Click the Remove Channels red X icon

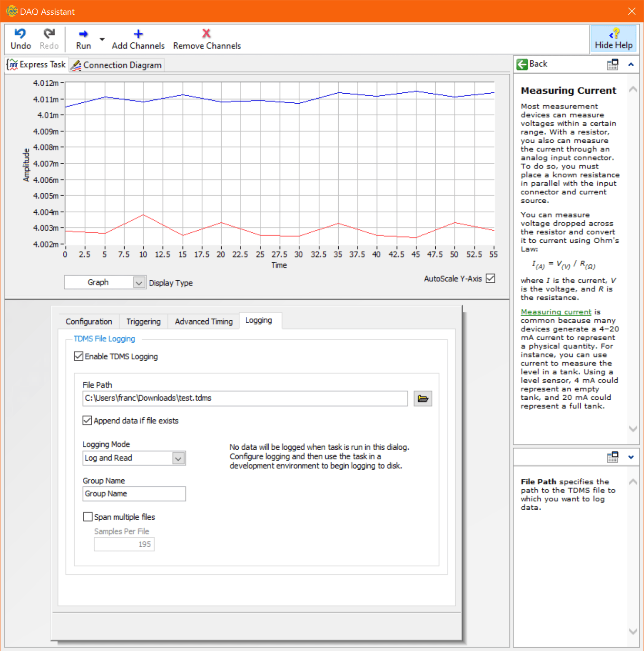point(206,33)
